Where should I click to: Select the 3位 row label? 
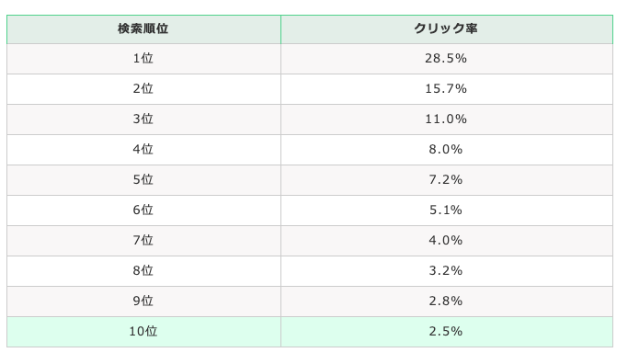[x=143, y=119]
